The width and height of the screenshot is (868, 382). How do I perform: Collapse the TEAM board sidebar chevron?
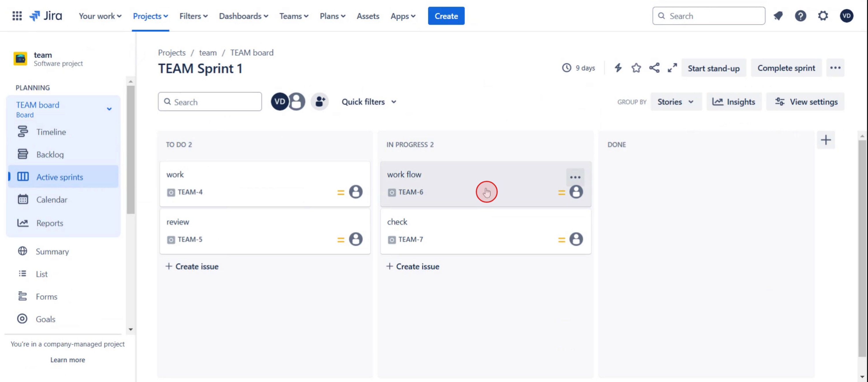coord(109,109)
